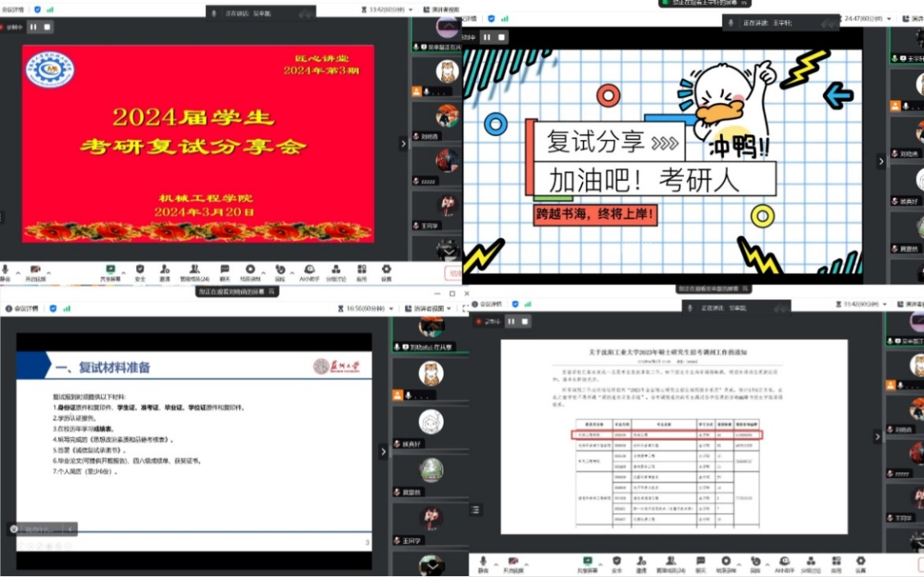Expand arrow next to 录制 below red slide
This screenshot has height=577, width=924.
tap(263, 272)
